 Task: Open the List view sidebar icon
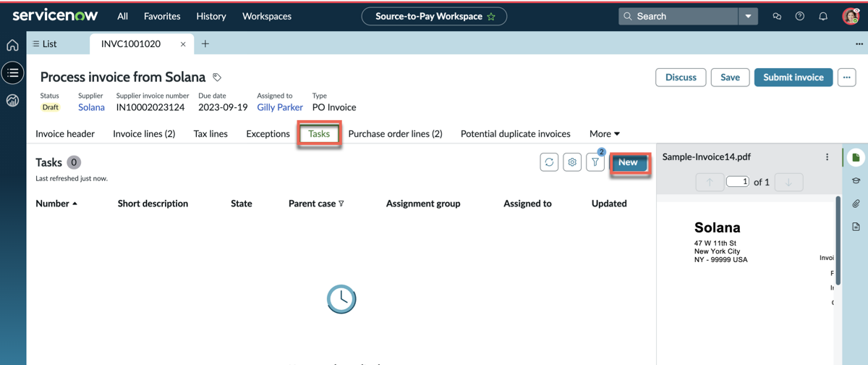coord(12,72)
